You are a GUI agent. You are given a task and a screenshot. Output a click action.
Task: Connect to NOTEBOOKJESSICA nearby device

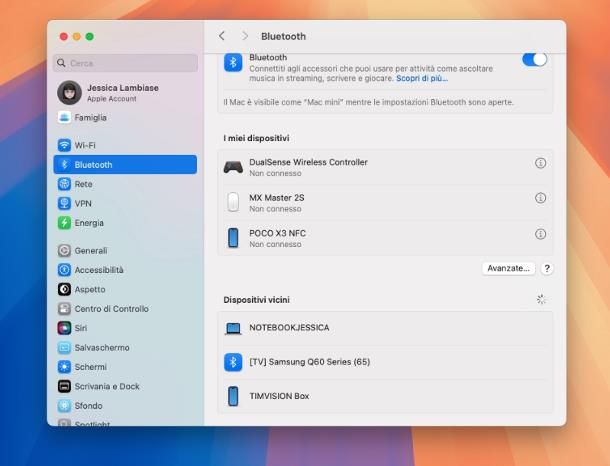click(385, 328)
